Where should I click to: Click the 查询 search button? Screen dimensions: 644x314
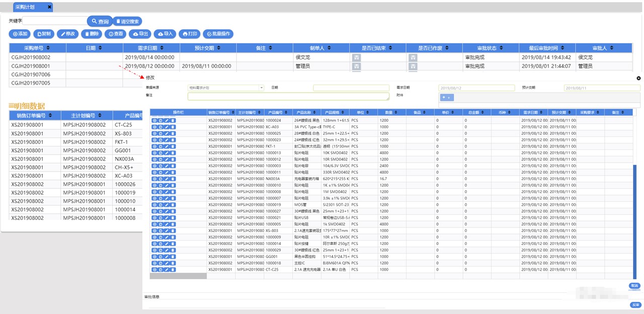[x=99, y=22]
